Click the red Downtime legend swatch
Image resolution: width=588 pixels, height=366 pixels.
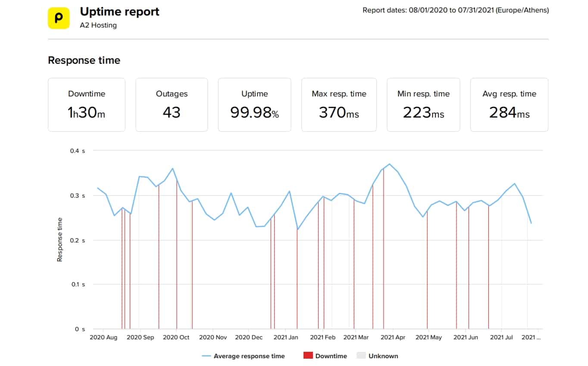[x=308, y=356]
